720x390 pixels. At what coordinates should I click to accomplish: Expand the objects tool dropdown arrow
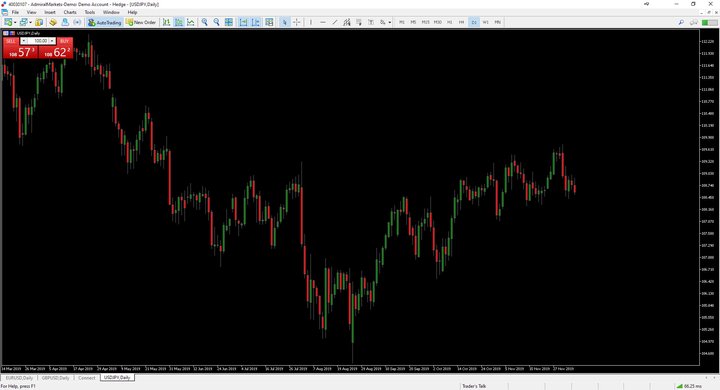(x=390, y=22)
